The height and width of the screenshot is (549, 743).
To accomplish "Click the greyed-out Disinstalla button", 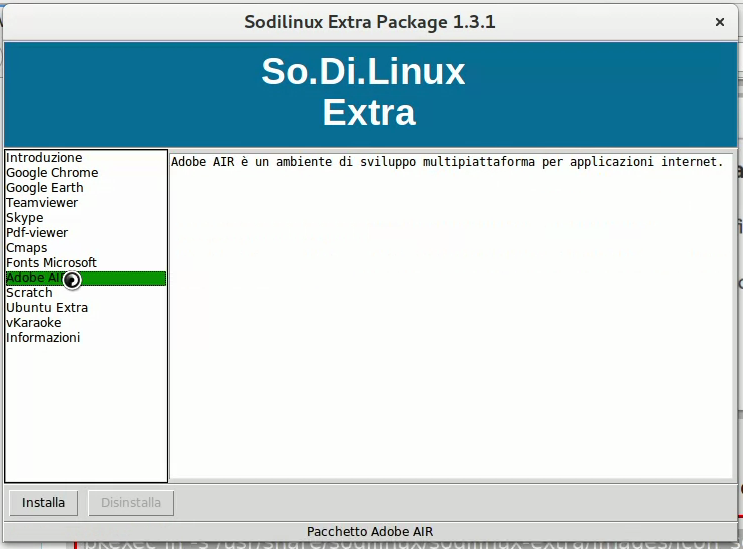I will tap(131, 502).
